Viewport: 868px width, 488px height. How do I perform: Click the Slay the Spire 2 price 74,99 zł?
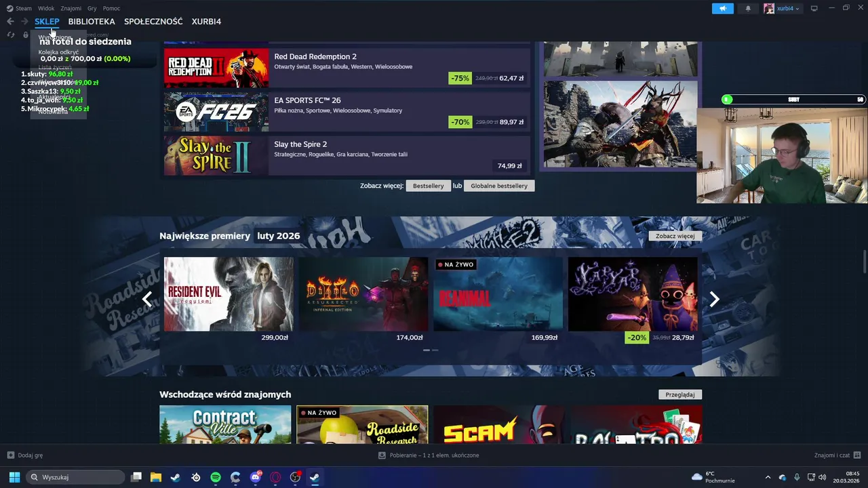(x=510, y=166)
